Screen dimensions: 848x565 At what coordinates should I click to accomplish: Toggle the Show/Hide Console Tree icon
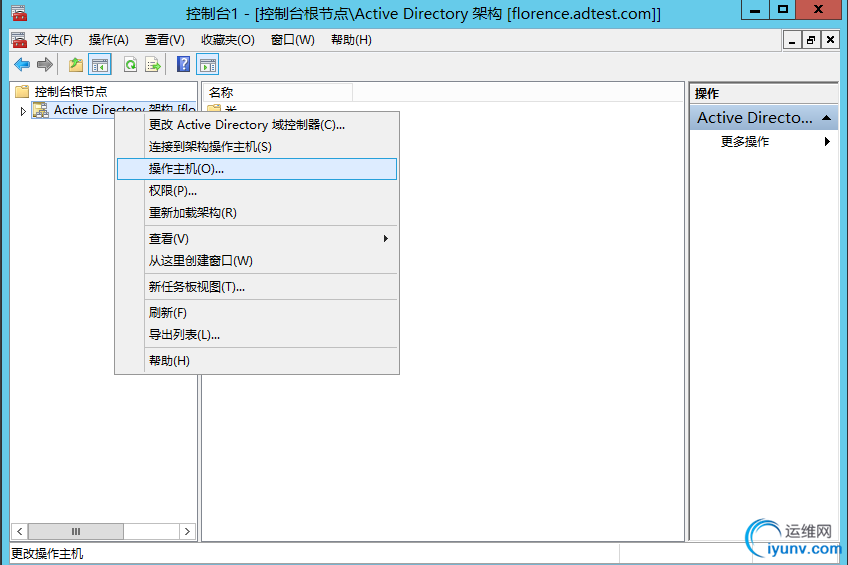coord(100,65)
